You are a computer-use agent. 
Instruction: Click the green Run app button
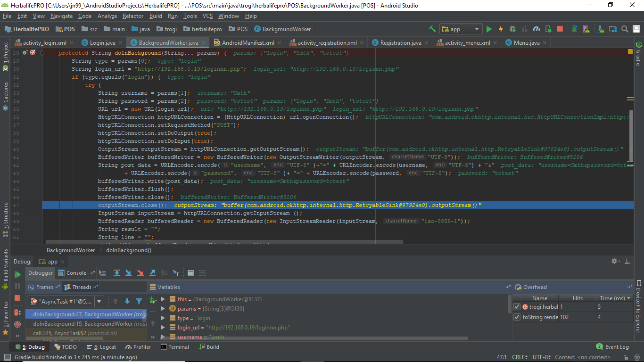(489, 29)
